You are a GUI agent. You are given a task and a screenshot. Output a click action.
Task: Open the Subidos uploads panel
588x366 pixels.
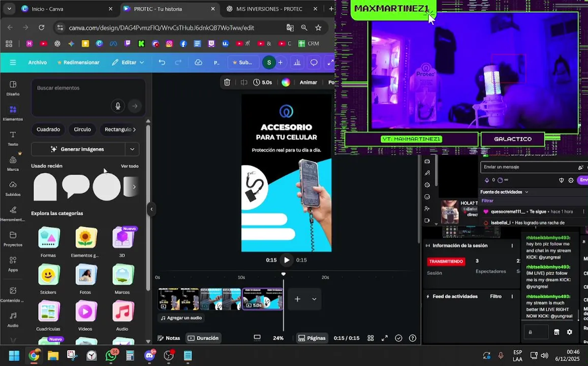(13, 188)
